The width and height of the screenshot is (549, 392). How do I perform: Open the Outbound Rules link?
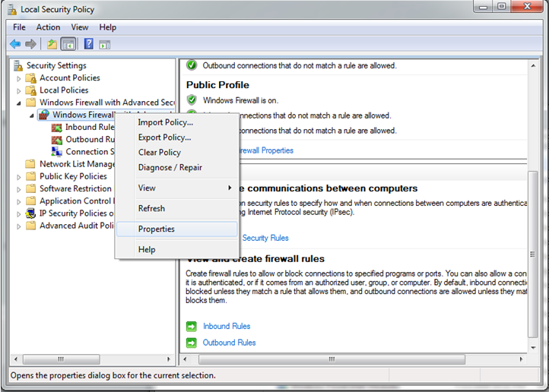click(230, 343)
